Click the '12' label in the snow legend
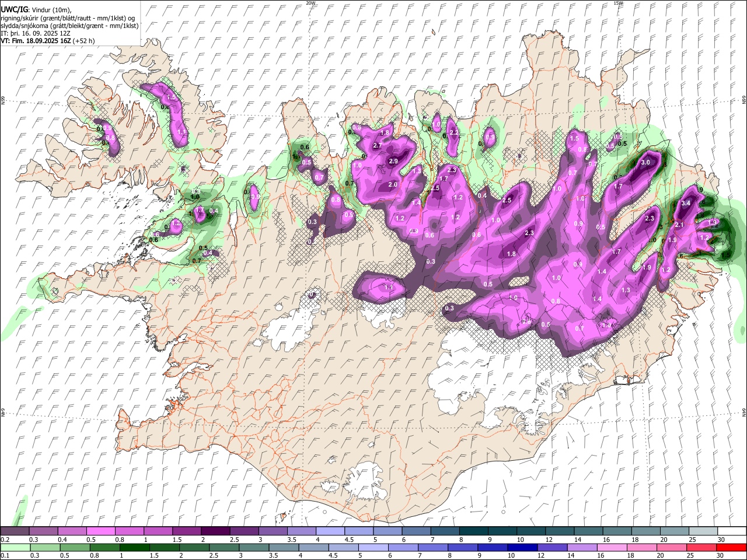747x560 pixels. point(549,540)
